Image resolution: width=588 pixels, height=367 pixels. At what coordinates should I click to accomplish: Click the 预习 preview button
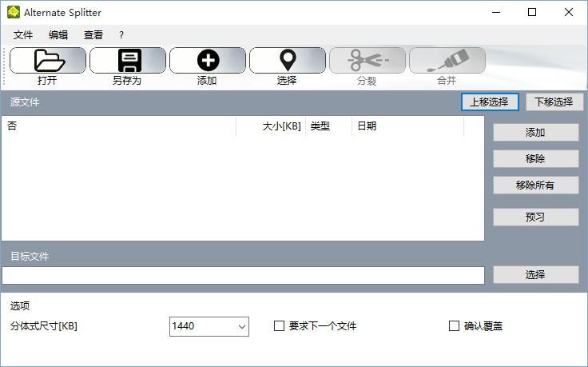click(535, 217)
